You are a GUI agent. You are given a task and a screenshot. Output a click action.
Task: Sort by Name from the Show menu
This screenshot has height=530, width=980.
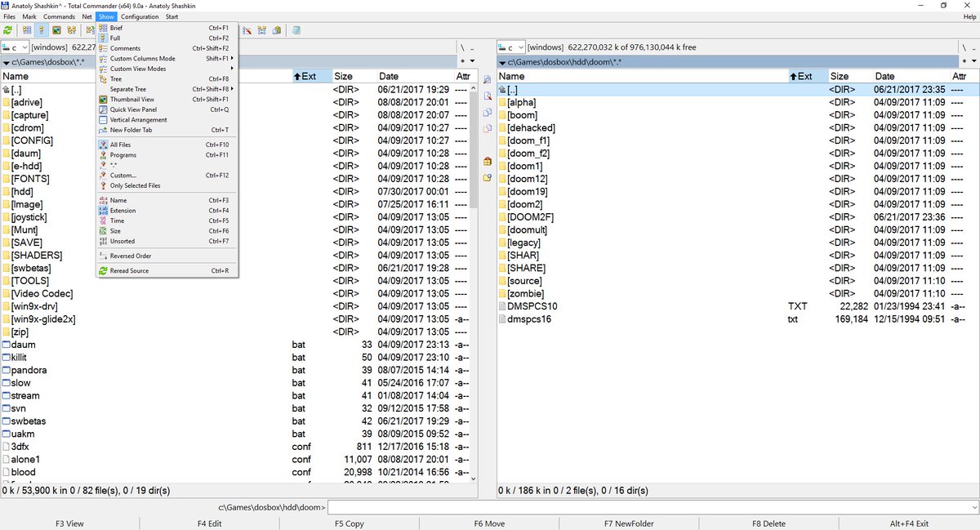coord(167,200)
